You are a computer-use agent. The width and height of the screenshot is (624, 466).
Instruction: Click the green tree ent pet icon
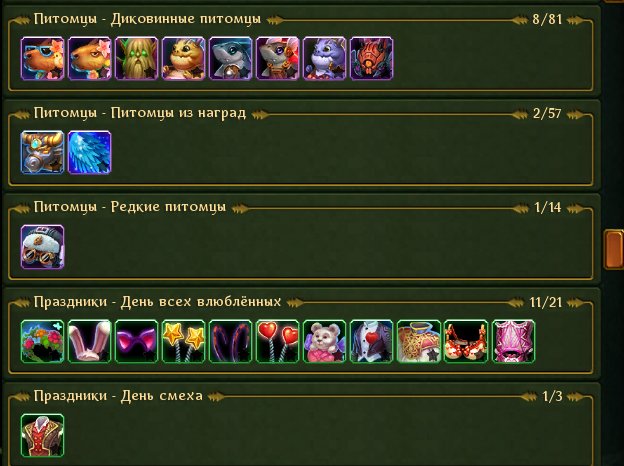[136, 58]
